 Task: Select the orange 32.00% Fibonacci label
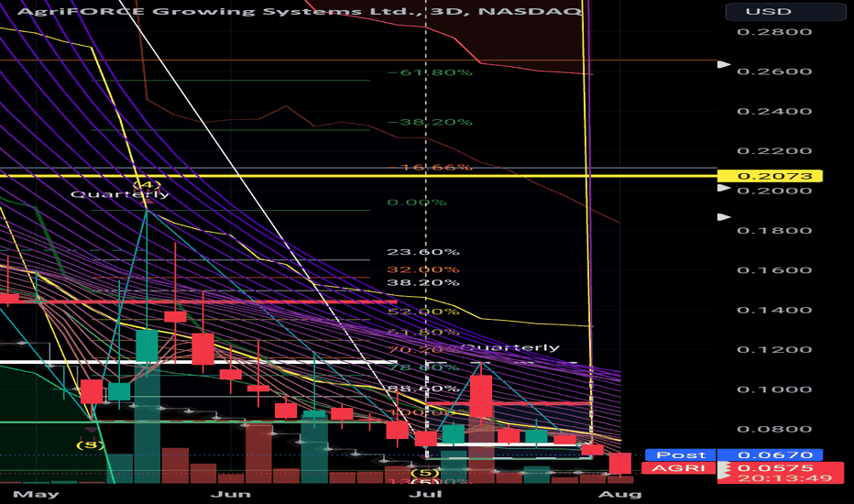click(x=423, y=269)
